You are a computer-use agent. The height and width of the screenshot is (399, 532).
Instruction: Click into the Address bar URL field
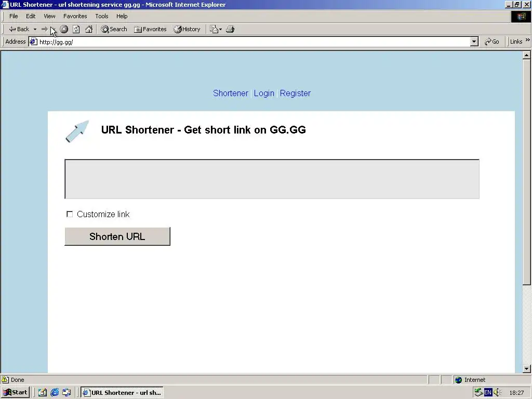tap(255, 42)
